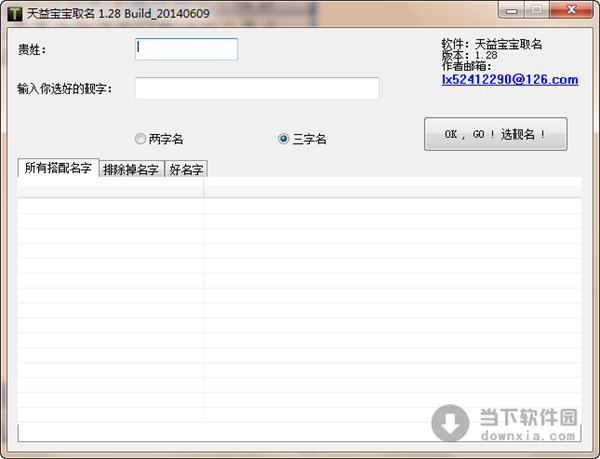Viewport: 600px width, 459px height.
Task: Click the window title 天益宝宝取名 1.28 Build_20140609
Action: coord(118,14)
